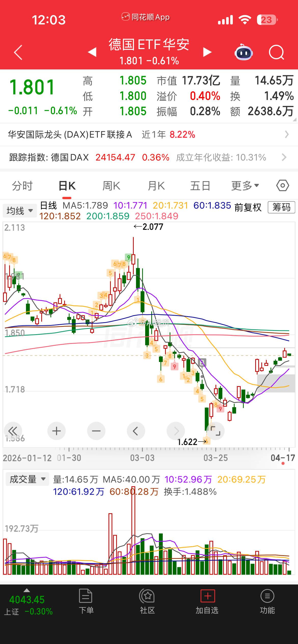Switch to previous stock with left triangle

92,52
